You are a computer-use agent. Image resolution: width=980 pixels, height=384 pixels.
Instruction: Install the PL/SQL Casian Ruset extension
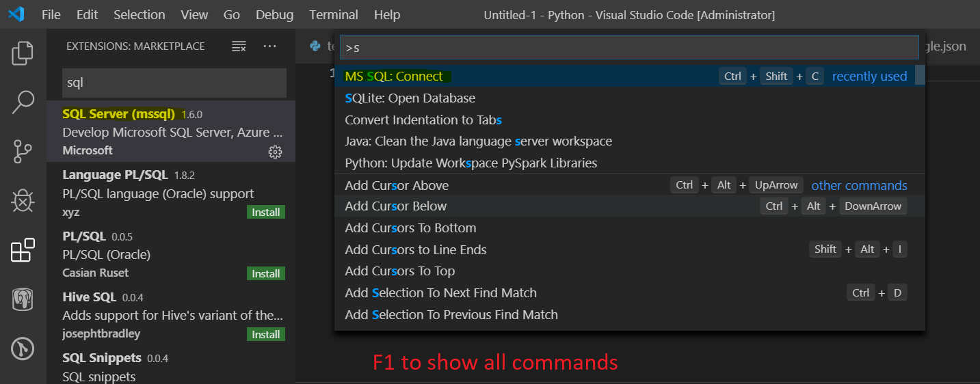(x=265, y=273)
